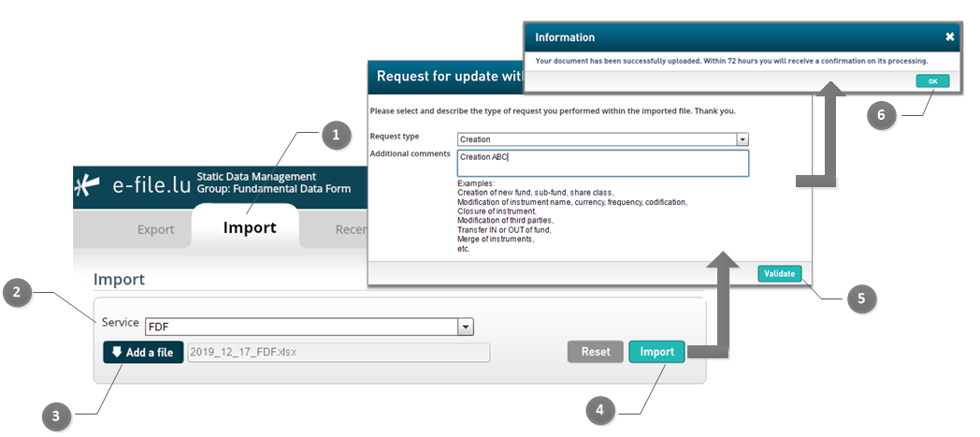The height and width of the screenshot is (437, 980).
Task: Select the Import tab
Action: [x=249, y=227]
